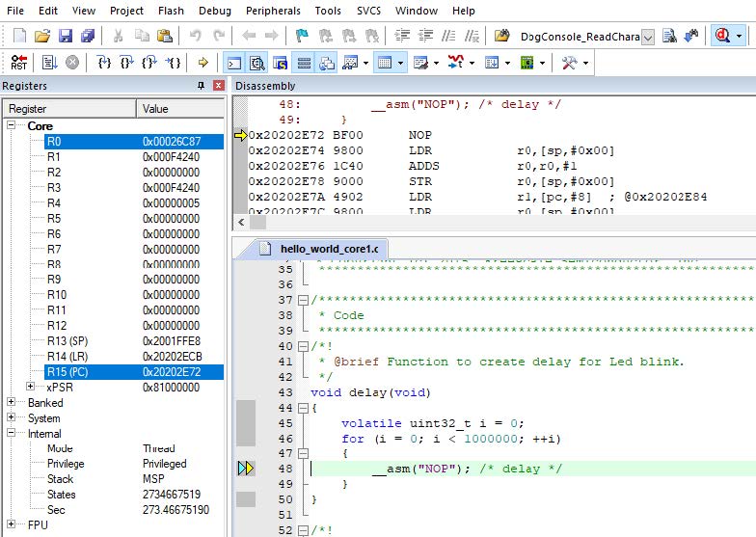Click the Step Over icon
The width and height of the screenshot is (756, 537).
(127, 63)
